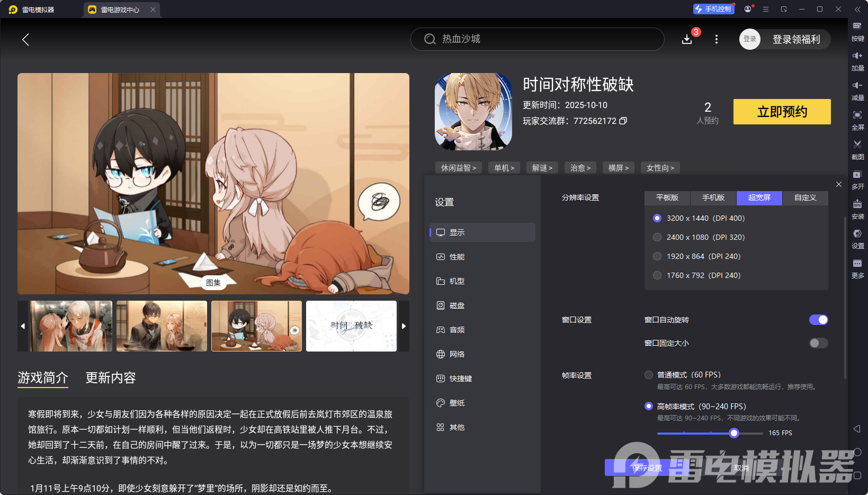Select the 2400 x 1080 resolution radio
The width and height of the screenshot is (868, 495).
pyautogui.click(x=657, y=237)
